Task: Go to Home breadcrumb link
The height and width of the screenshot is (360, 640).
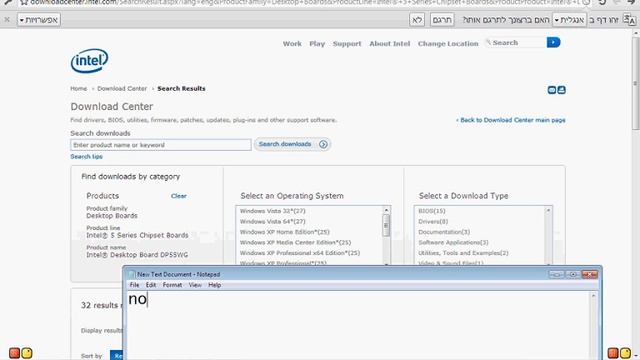Action: click(x=78, y=89)
